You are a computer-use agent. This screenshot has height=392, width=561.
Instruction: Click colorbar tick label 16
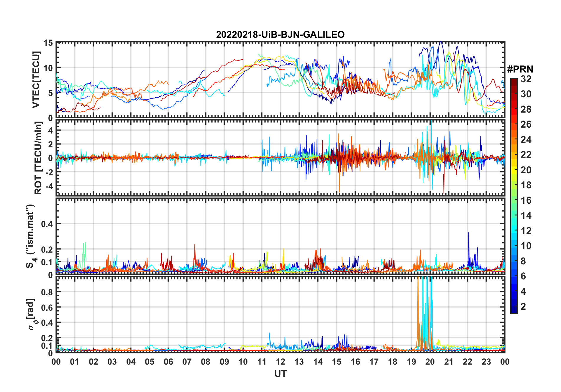click(526, 200)
